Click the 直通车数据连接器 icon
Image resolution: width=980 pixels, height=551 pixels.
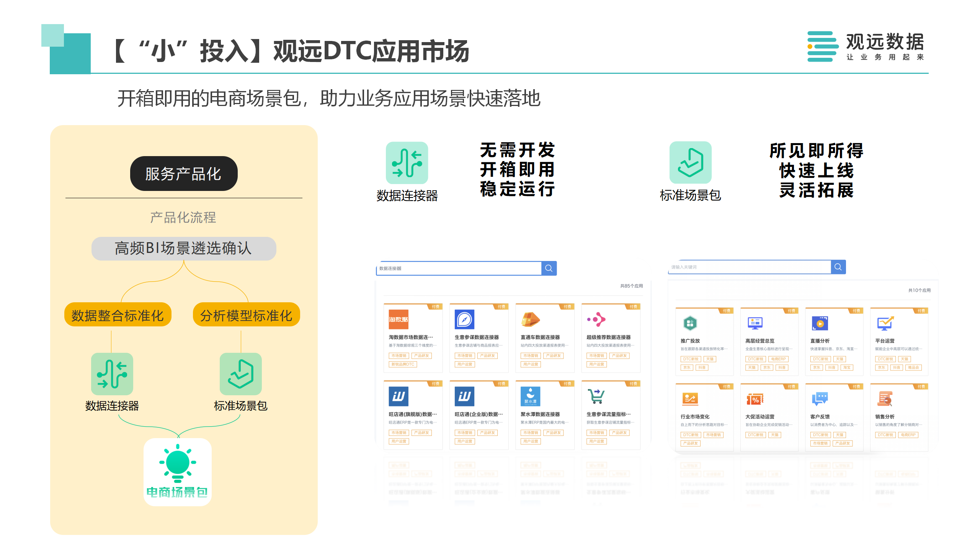530,319
